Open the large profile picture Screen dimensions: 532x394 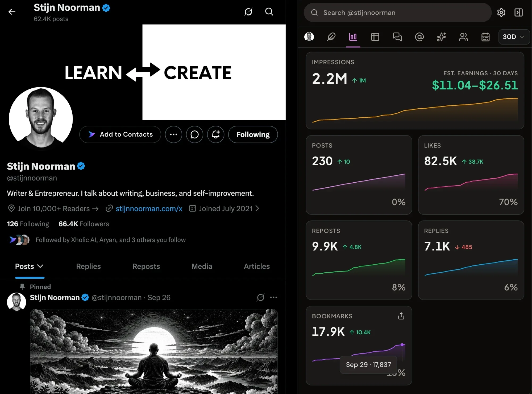tap(41, 119)
